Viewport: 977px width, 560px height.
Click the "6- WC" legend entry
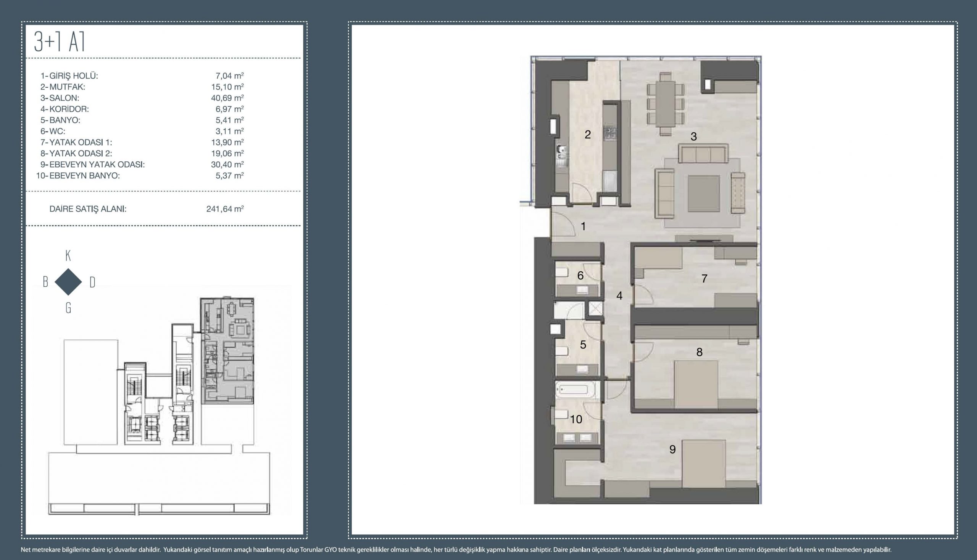point(53,131)
